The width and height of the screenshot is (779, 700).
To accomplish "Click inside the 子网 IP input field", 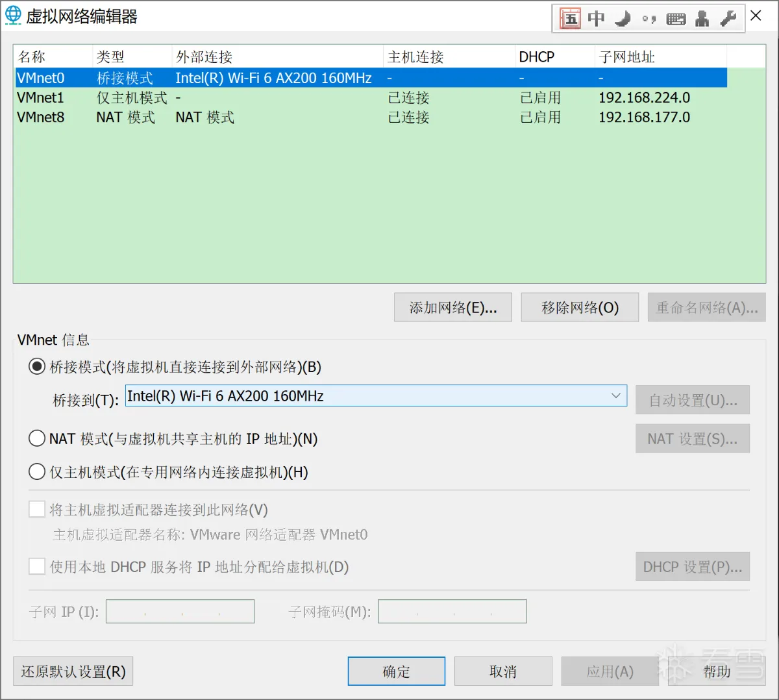I will [x=180, y=611].
